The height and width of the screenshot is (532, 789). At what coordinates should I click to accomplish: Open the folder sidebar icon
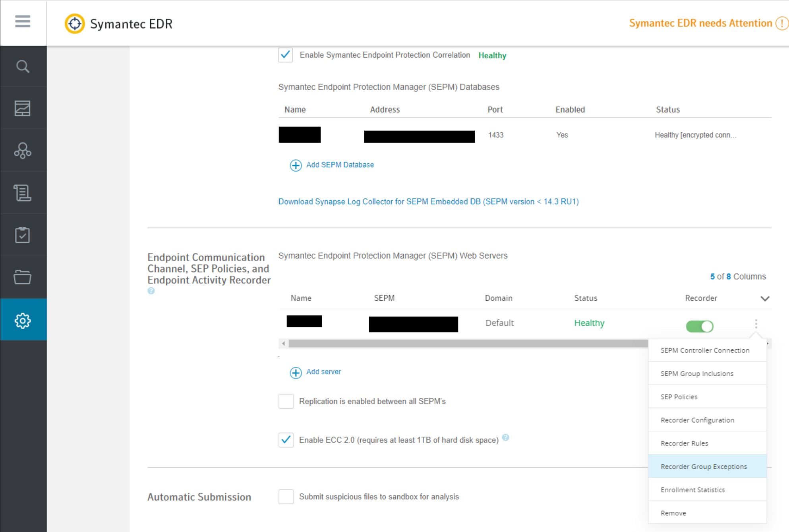[x=23, y=277]
